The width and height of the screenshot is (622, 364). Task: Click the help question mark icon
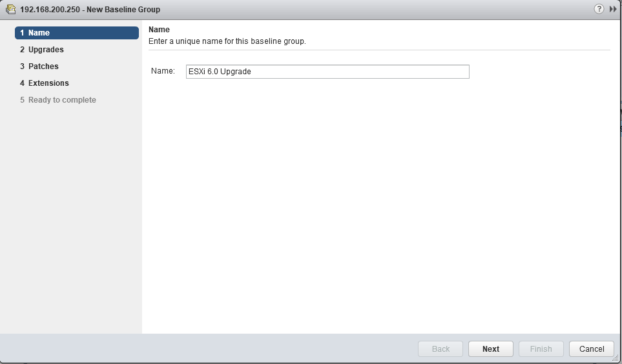[599, 10]
